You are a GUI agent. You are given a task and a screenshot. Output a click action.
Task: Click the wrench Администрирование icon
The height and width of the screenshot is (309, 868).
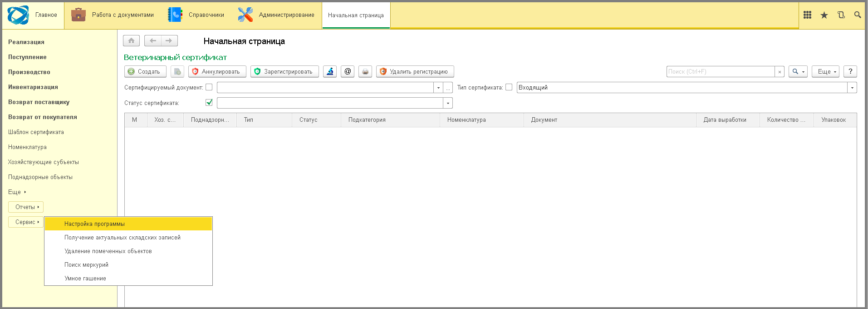click(245, 15)
